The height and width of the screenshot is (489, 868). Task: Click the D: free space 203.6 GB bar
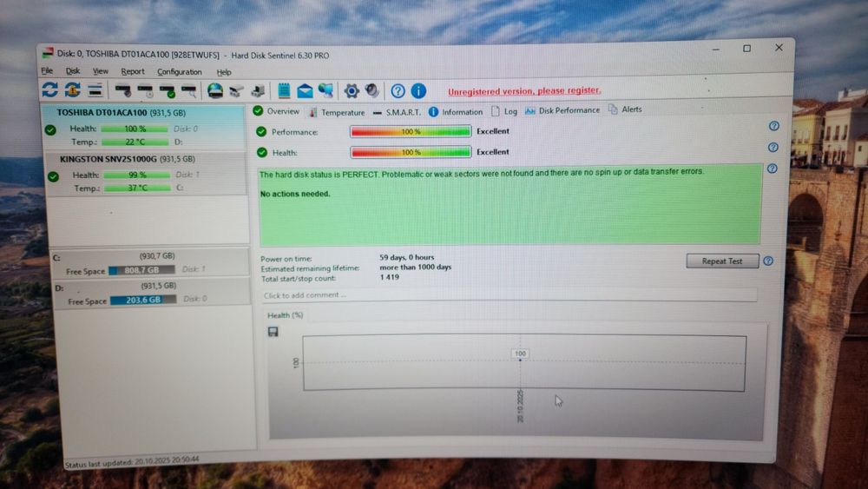[143, 300]
